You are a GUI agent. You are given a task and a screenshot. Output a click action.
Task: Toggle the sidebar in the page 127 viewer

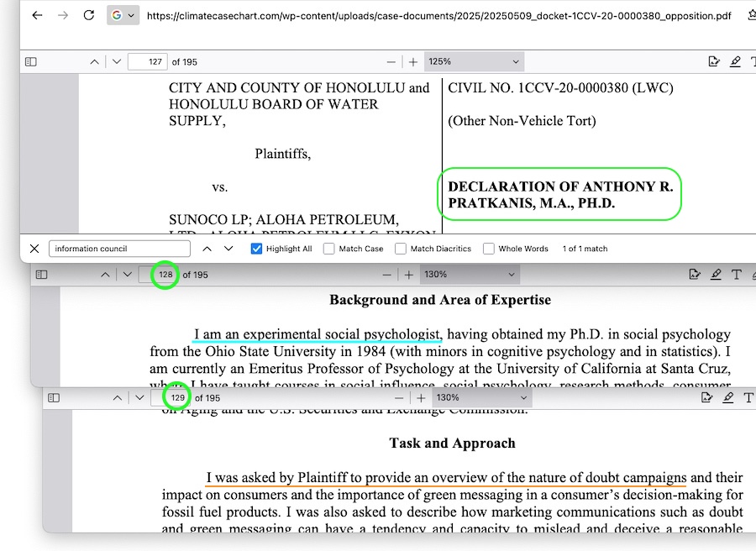(x=31, y=62)
